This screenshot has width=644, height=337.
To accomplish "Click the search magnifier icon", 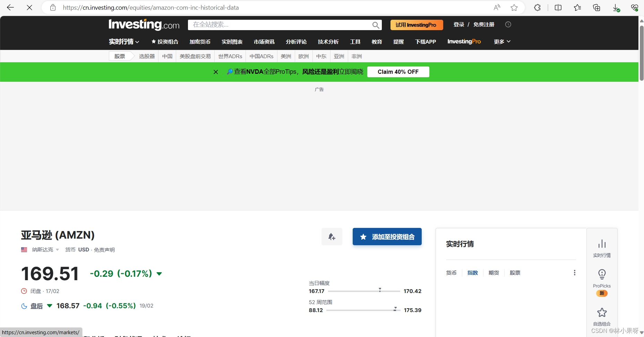I will (376, 25).
